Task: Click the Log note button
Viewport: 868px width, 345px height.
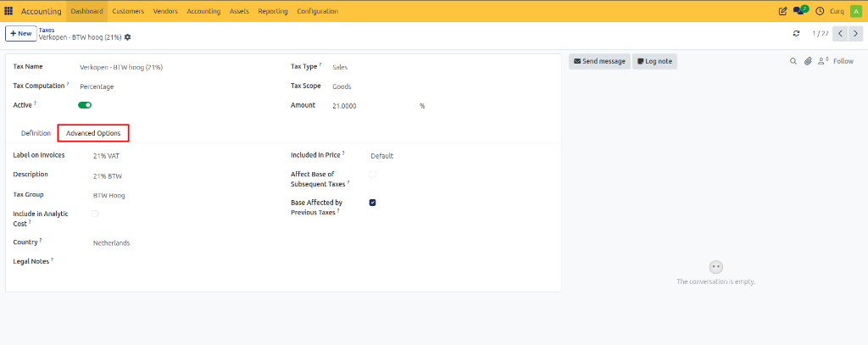Action: pyautogui.click(x=655, y=62)
